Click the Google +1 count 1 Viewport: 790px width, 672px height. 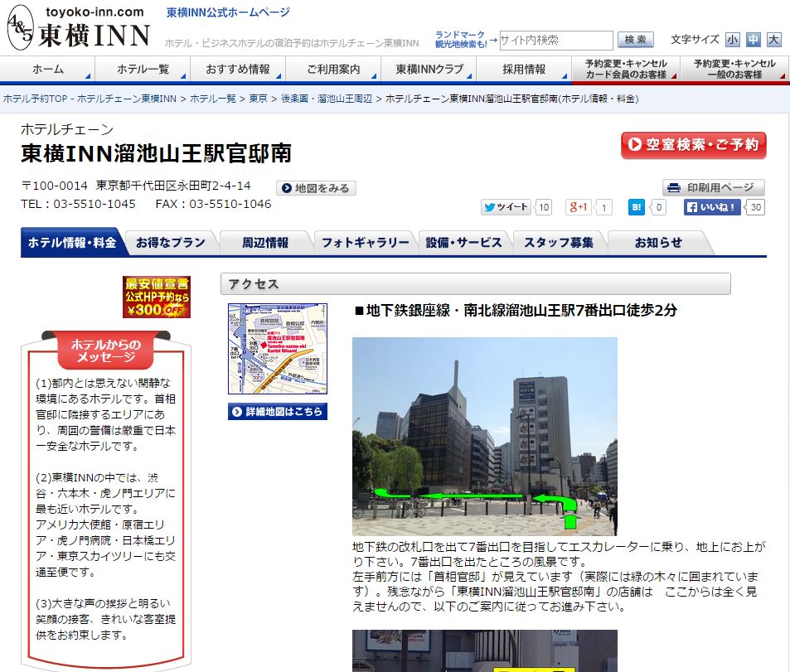click(603, 207)
